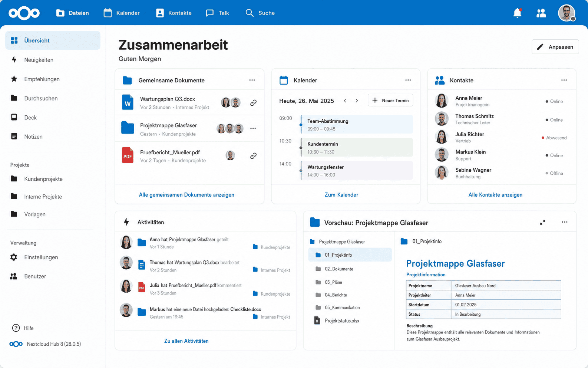The image size is (588, 368).
Task: Click Alle Kontakte anzeigen link
Action: pyautogui.click(x=495, y=195)
